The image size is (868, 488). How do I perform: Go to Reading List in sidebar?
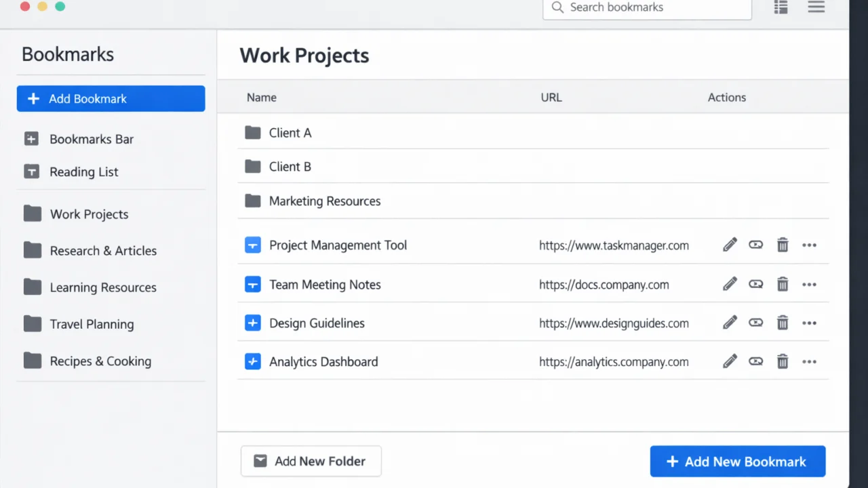pos(84,172)
